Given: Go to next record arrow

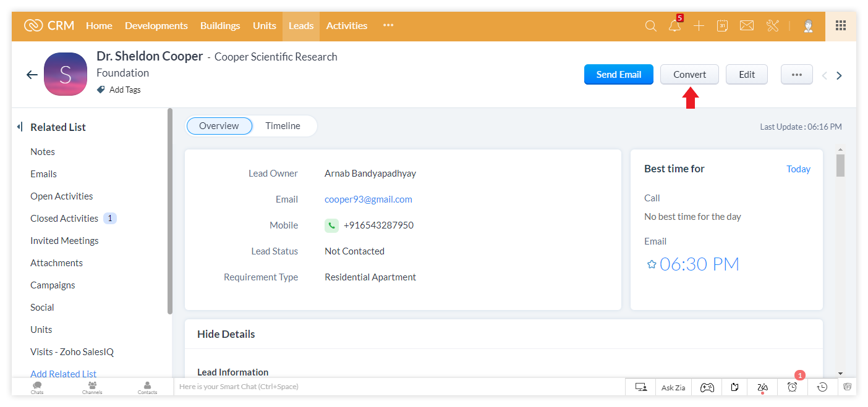Looking at the screenshot, I should 839,75.
